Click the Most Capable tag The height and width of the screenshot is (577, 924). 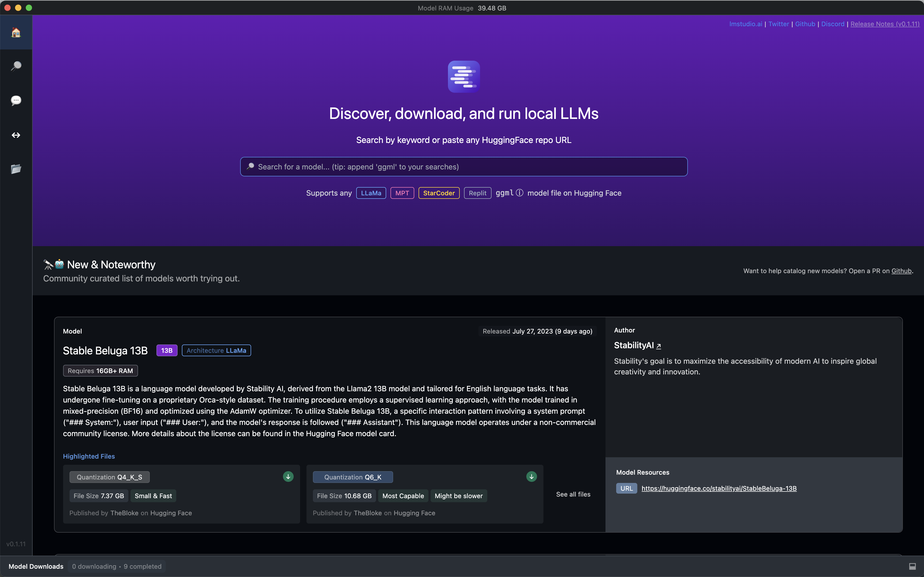(403, 496)
